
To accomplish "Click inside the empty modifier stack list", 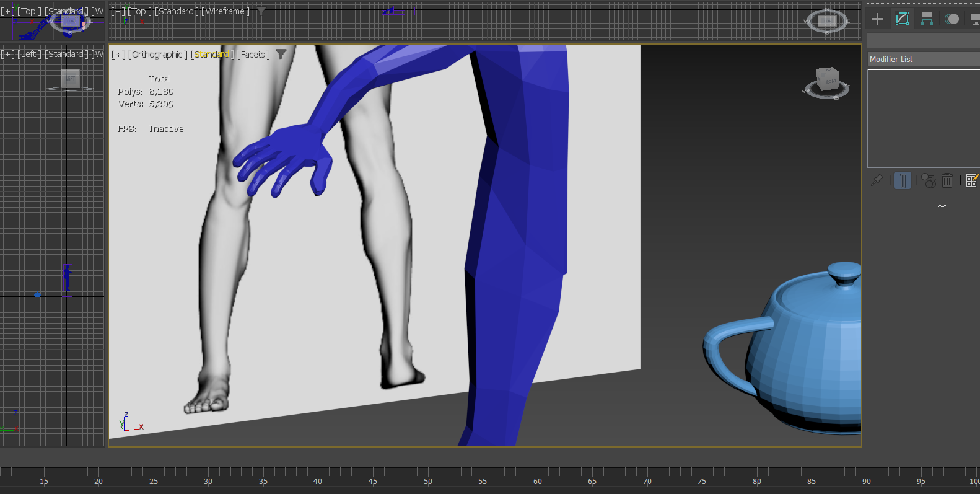I will pyautogui.click(x=924, y=118).
